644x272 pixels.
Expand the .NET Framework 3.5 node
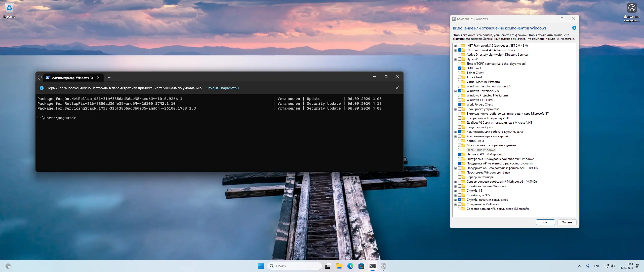(x=455, y=46)
